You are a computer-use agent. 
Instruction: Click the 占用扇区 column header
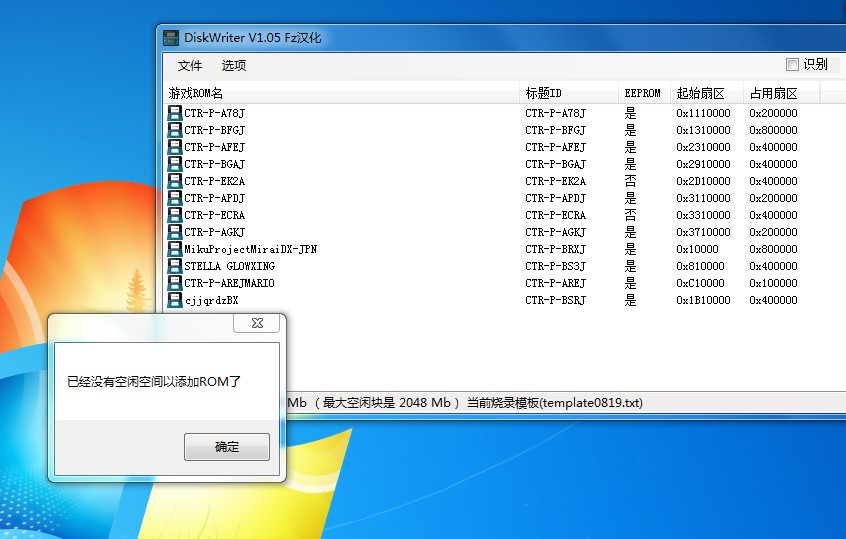tap(781, 93)
